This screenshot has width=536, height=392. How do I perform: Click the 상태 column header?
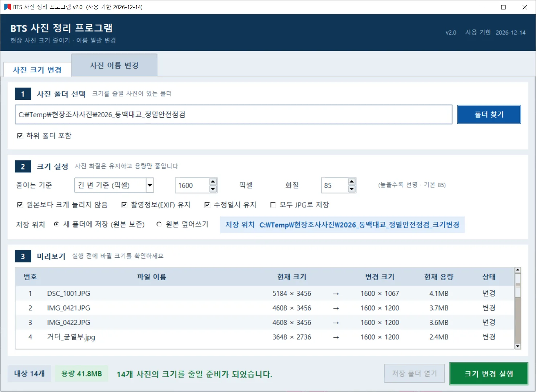point(489,277)
